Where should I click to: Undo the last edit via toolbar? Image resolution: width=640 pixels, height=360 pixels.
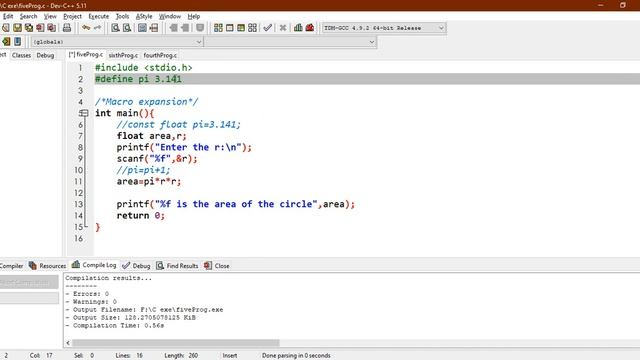pyautogui.click(x=86, y=28)
